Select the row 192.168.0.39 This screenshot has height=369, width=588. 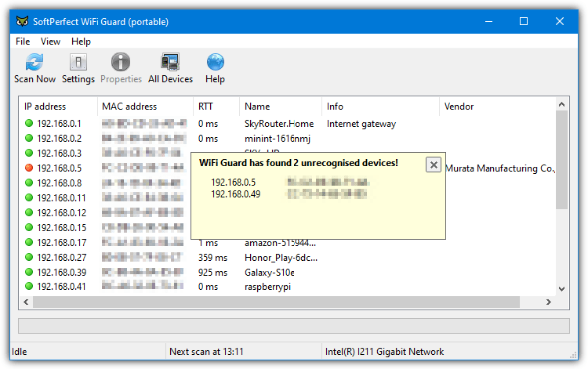pyautogui.click(x=287, y=273)
